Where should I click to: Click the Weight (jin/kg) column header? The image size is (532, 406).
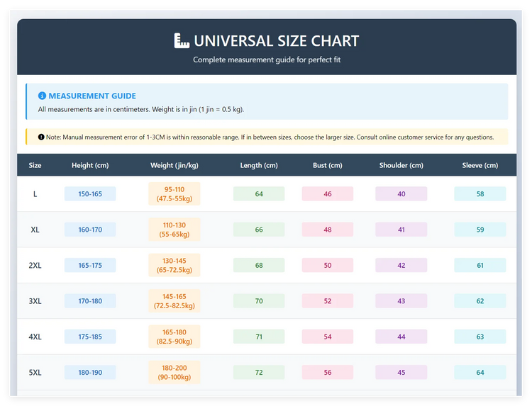coord(174,165)
